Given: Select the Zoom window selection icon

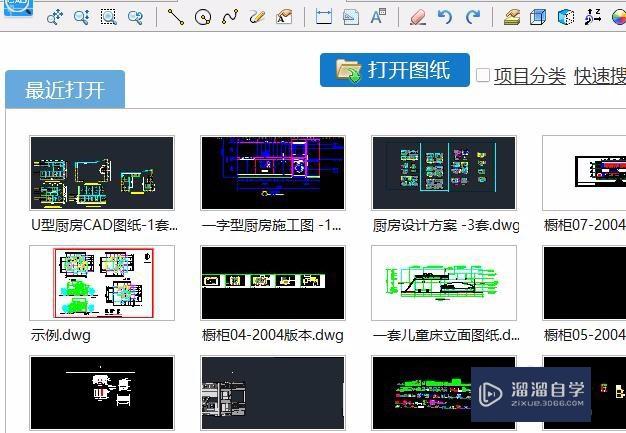Looking at the screenshot, I should [x=109, y=17].
